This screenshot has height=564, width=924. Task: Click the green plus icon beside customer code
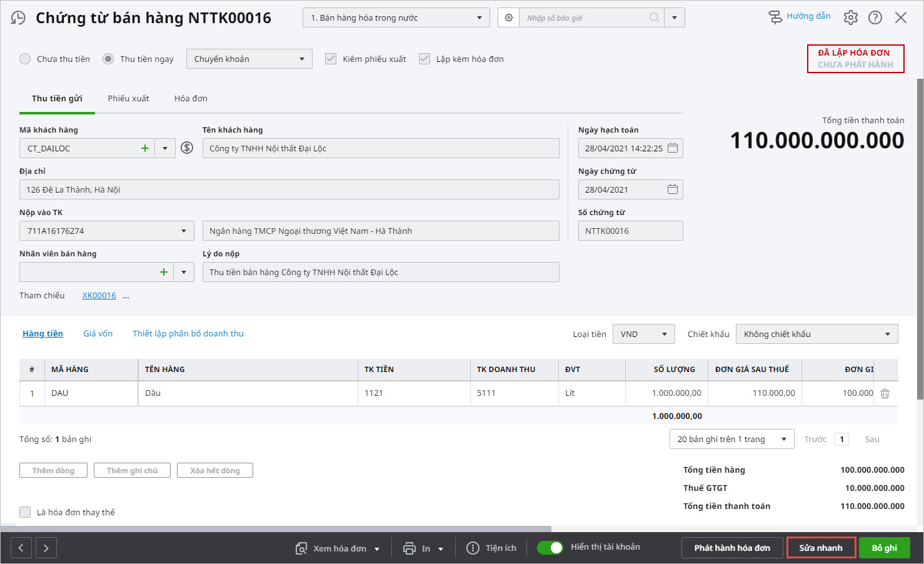point(145,148)
